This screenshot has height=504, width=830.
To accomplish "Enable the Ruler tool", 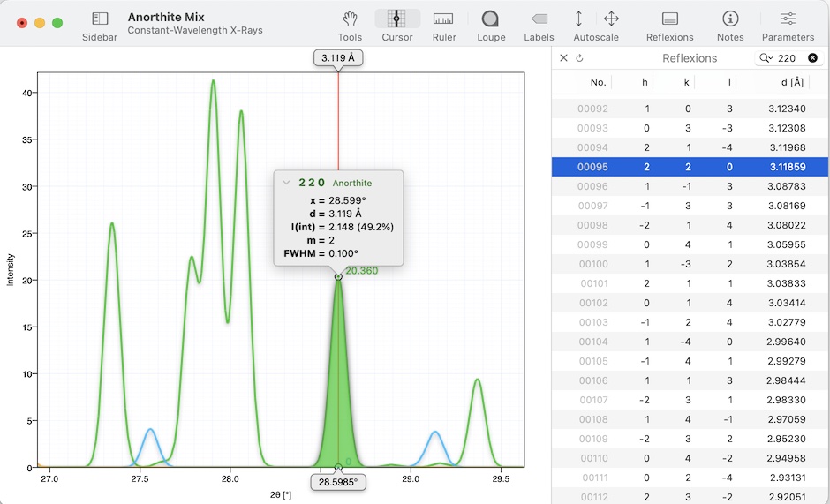I will point(443,19).
